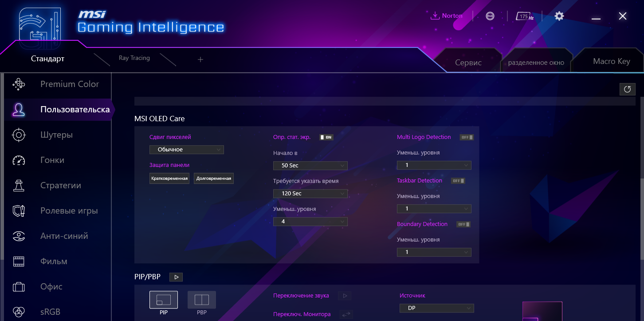Select the Офис briefcase icon
This screenshot has width=644, height=321.
tap(19, 286)
